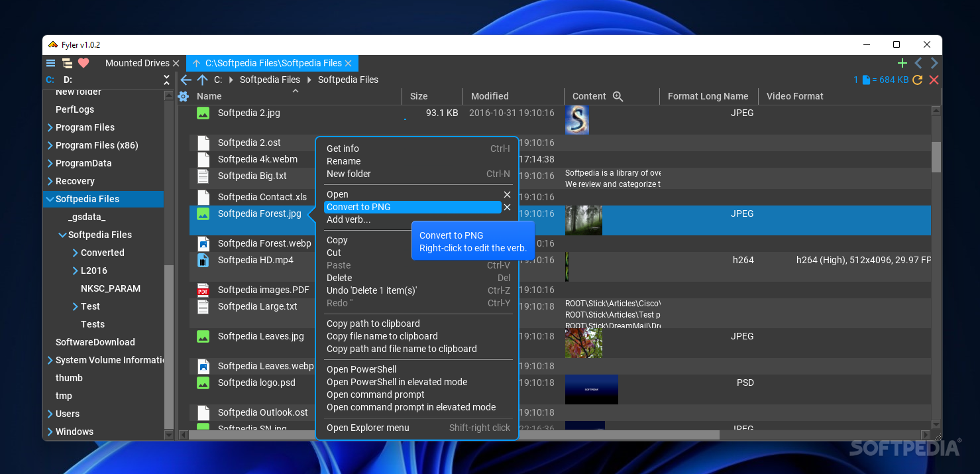Refresh the file list with orange arrow

(x=918, y=80)
